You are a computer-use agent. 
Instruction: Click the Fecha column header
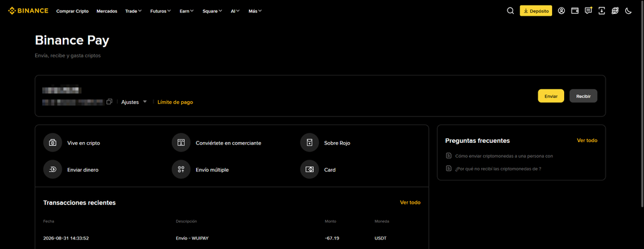click(48, 221)
